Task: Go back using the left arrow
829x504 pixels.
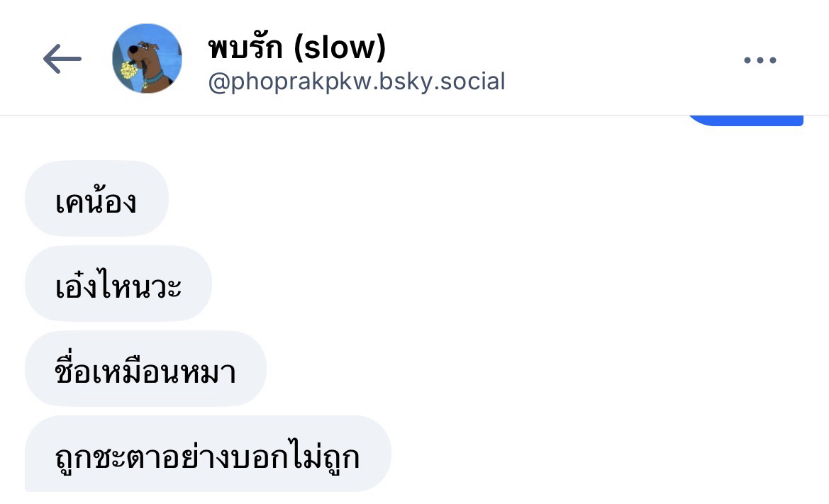Action: click(x=62, y=59)
